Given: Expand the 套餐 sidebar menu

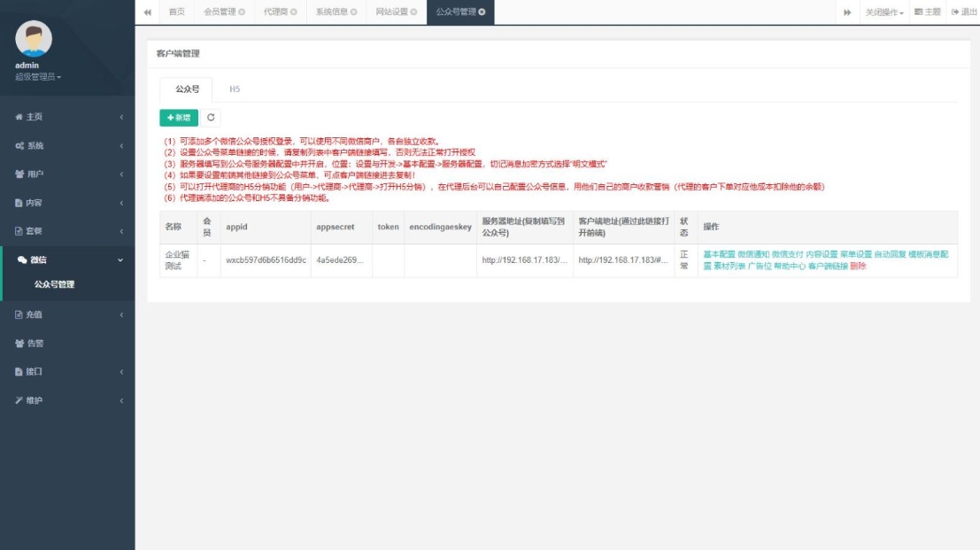Looking at the screenshot, I should (67, 231).
